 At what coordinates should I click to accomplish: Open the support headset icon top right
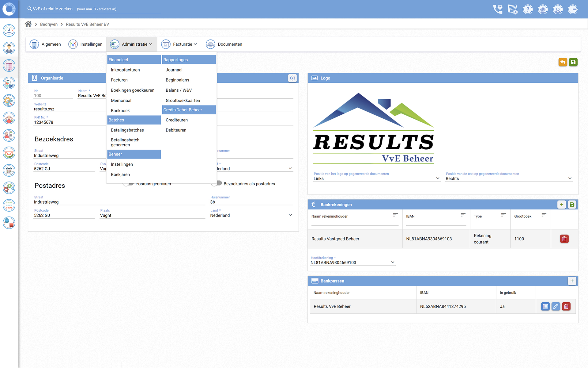click(x=543, y=9)
